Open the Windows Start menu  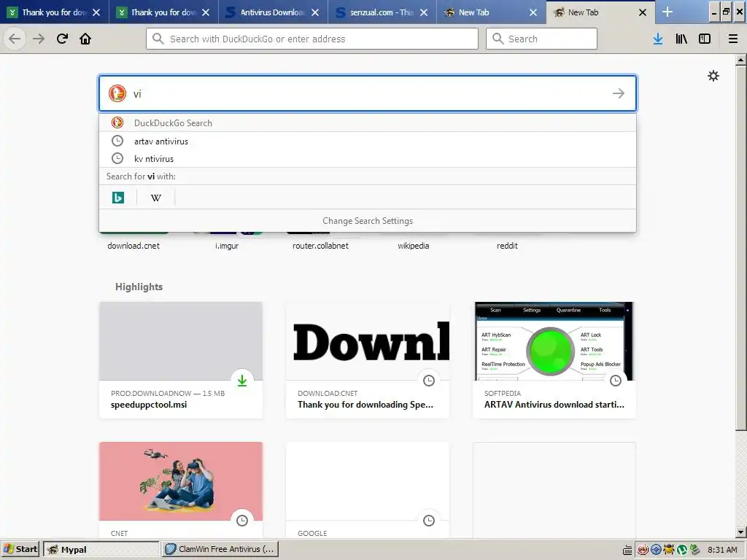point(20,549)
